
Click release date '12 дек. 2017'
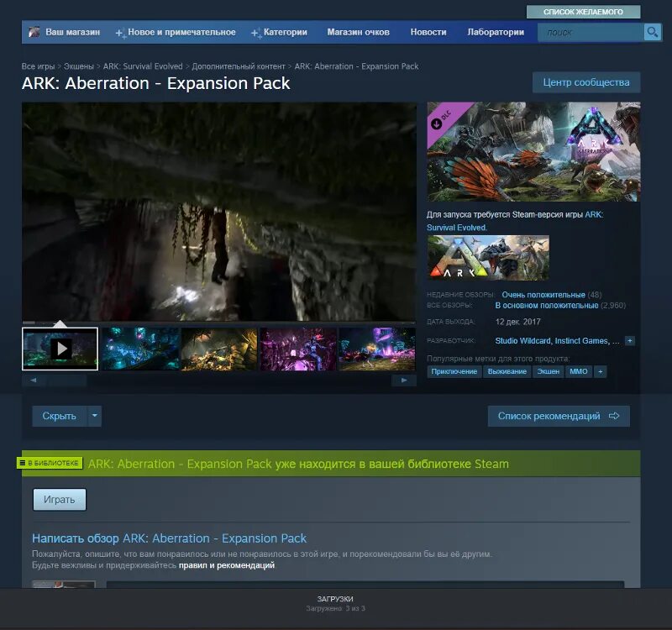(x=517, y=322)
